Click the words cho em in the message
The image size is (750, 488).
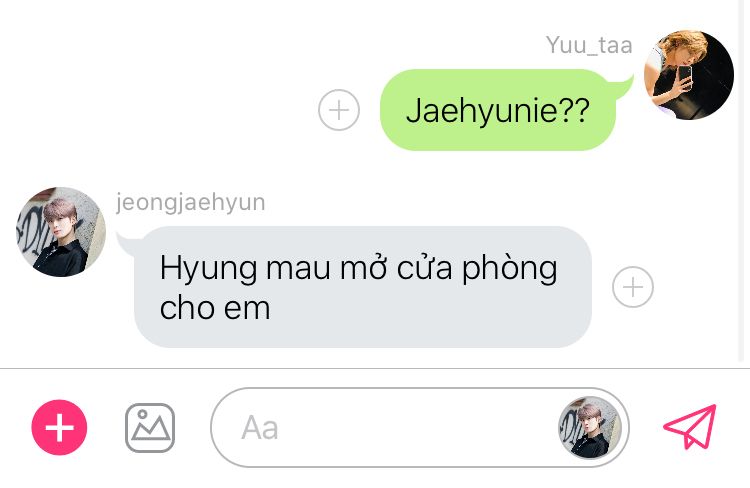click(215, 308)
